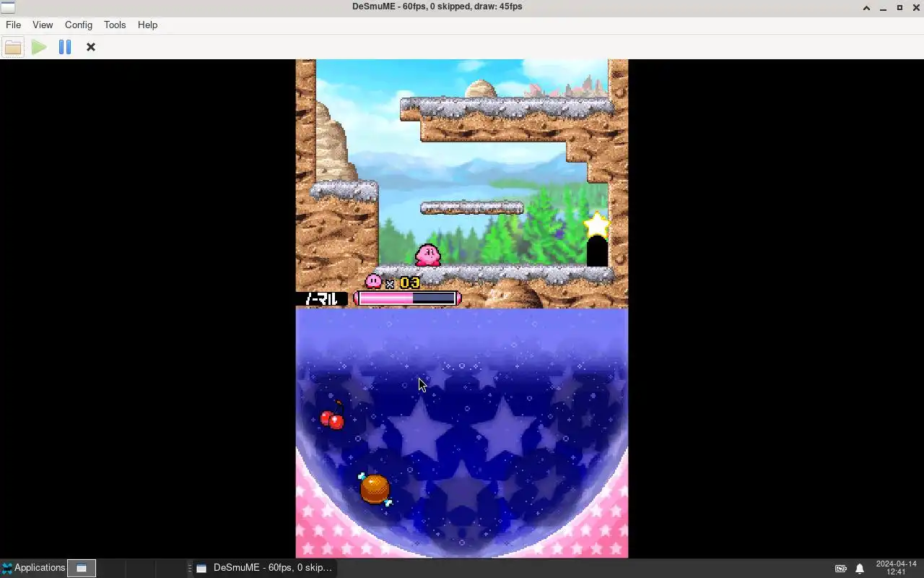Click the taskbar clock 2024-04-14 12:41

(x=896, y=568)
